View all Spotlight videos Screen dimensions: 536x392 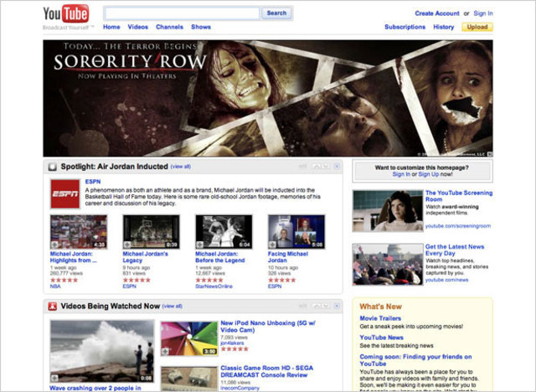pyautogui.click(x=181, y=167)
